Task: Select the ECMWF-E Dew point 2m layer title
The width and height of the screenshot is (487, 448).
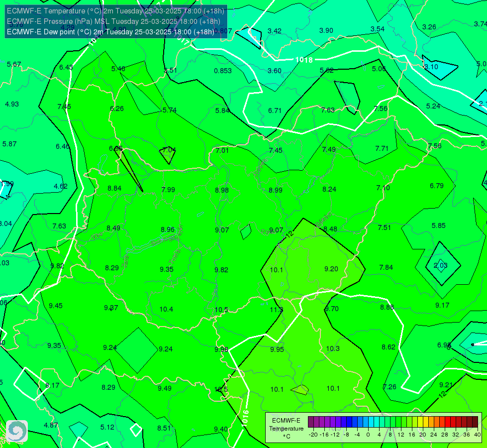Action: pyautogui.click(x=110, y=32)
